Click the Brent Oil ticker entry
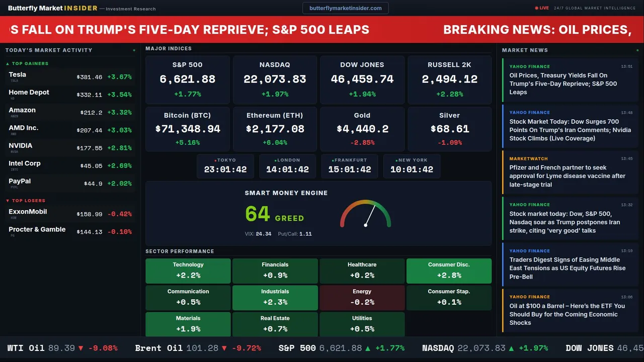644x362 pixels. (x=198, y=348)
